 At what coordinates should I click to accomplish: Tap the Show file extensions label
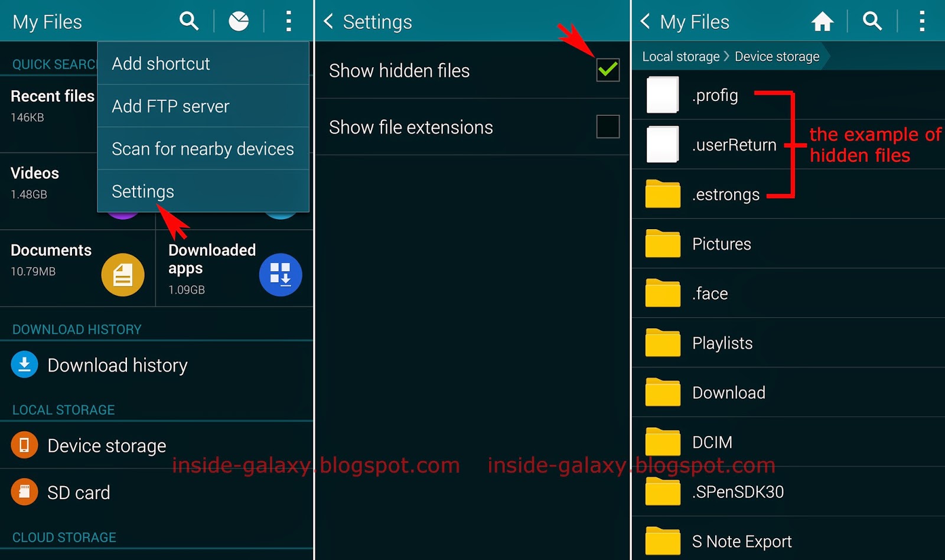[411, 128]
